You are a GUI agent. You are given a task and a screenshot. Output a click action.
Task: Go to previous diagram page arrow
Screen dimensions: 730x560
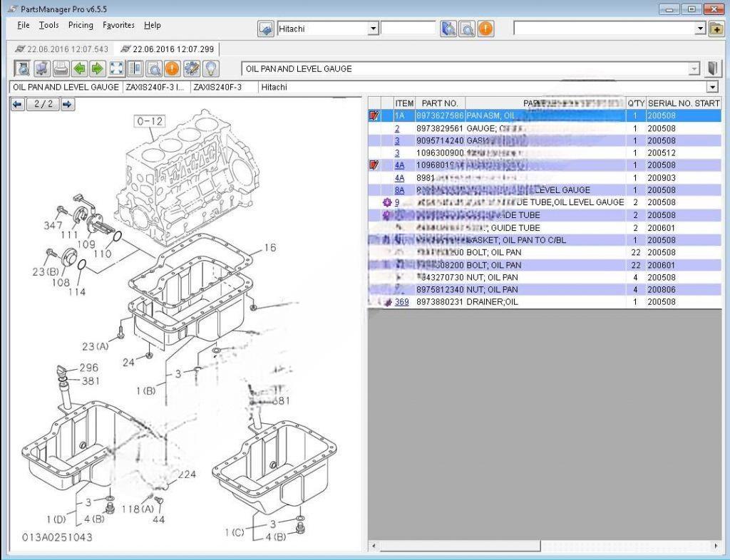tap(18, 104)
